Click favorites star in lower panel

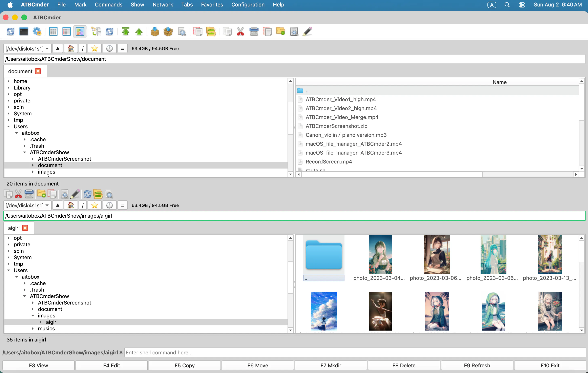point(94,205)
